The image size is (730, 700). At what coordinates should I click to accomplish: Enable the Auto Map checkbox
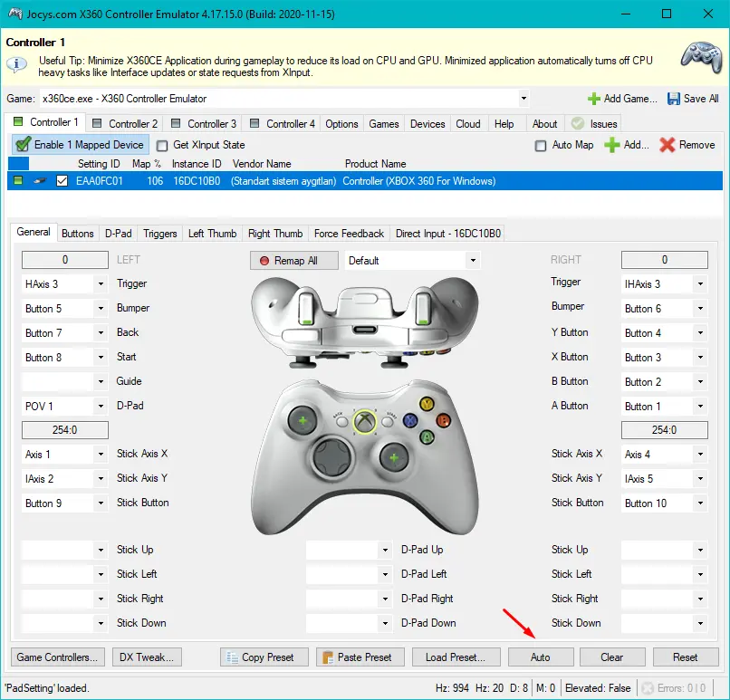click(x=541, y=146)
